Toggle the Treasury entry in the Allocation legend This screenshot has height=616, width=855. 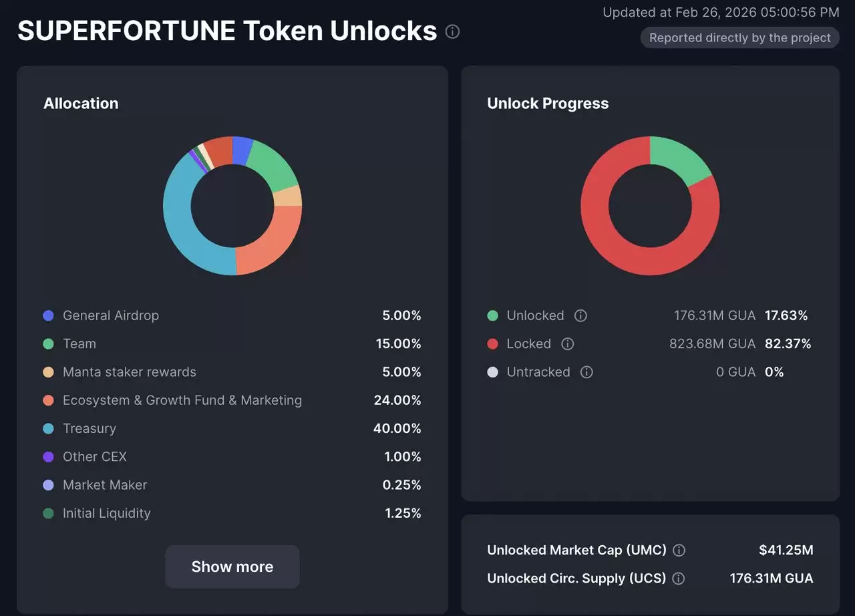tap(89, 428)
